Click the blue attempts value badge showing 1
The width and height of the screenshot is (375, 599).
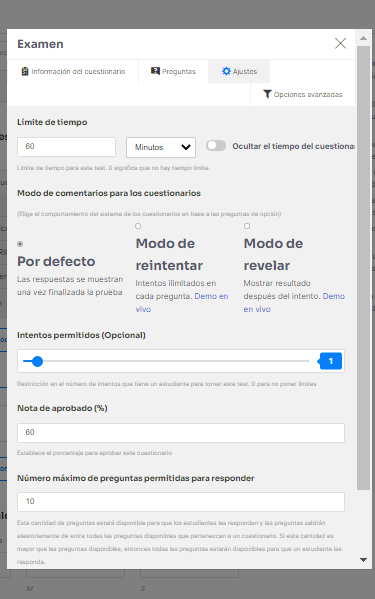[330, 361]
